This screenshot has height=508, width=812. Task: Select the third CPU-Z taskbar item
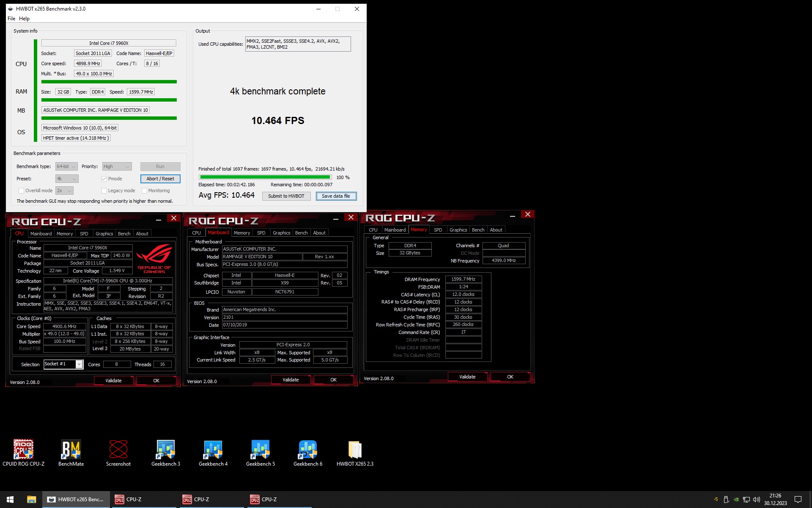[279, 500]
